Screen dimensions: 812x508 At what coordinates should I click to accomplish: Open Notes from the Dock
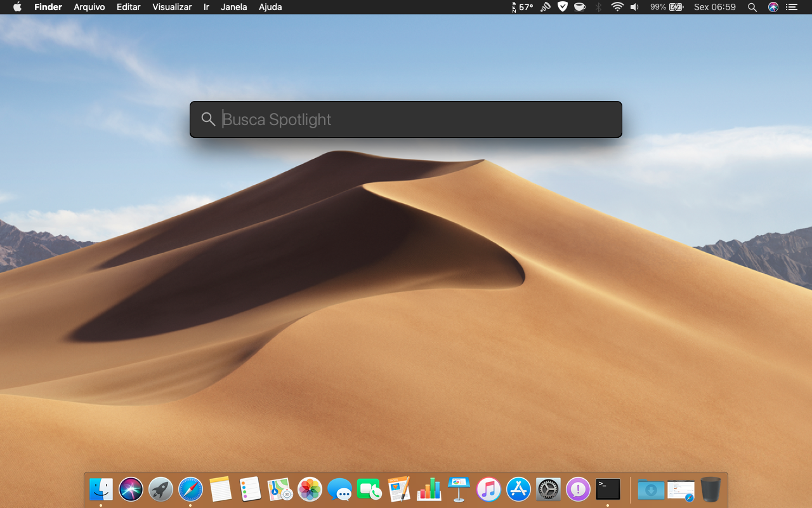[221, 489]
